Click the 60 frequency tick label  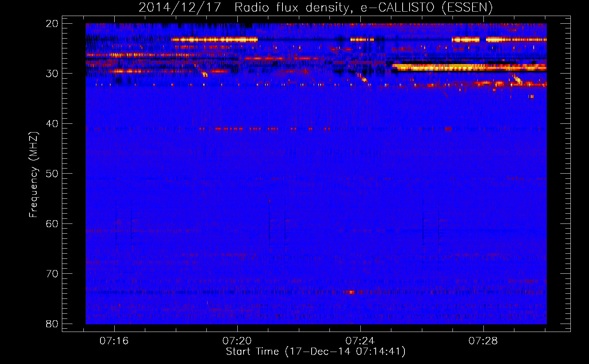[x=52, y=223]
